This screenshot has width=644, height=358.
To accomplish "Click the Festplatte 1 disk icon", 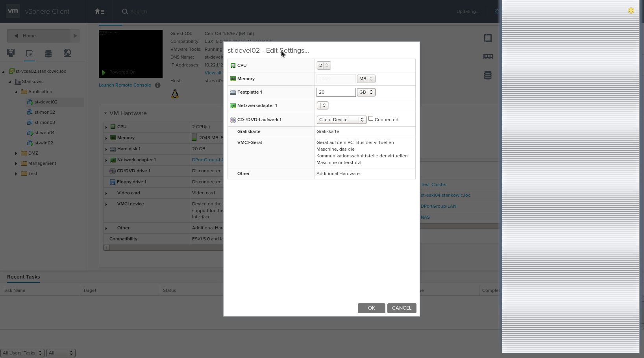I will (x=233, y=92).
